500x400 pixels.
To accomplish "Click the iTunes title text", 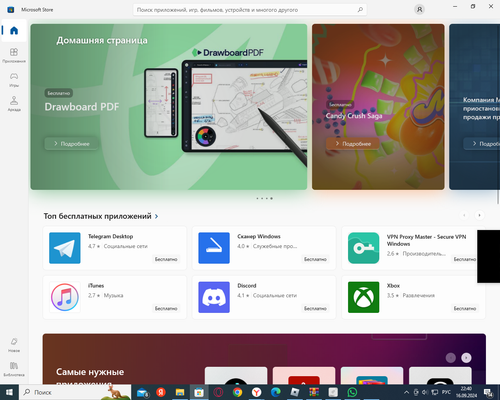I will [x=96, y=286].
